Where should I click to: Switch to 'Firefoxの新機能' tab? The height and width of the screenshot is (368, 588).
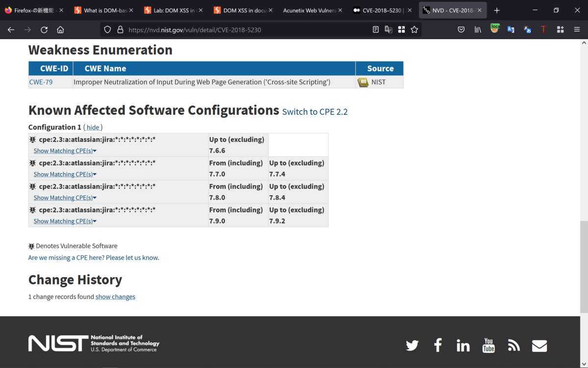[34, 10]
